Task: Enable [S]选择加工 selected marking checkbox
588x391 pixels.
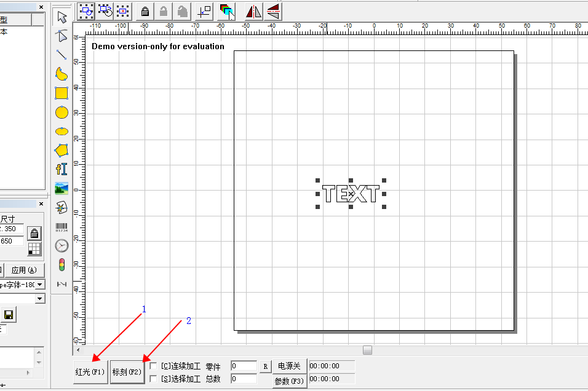Action: (153, 379)
